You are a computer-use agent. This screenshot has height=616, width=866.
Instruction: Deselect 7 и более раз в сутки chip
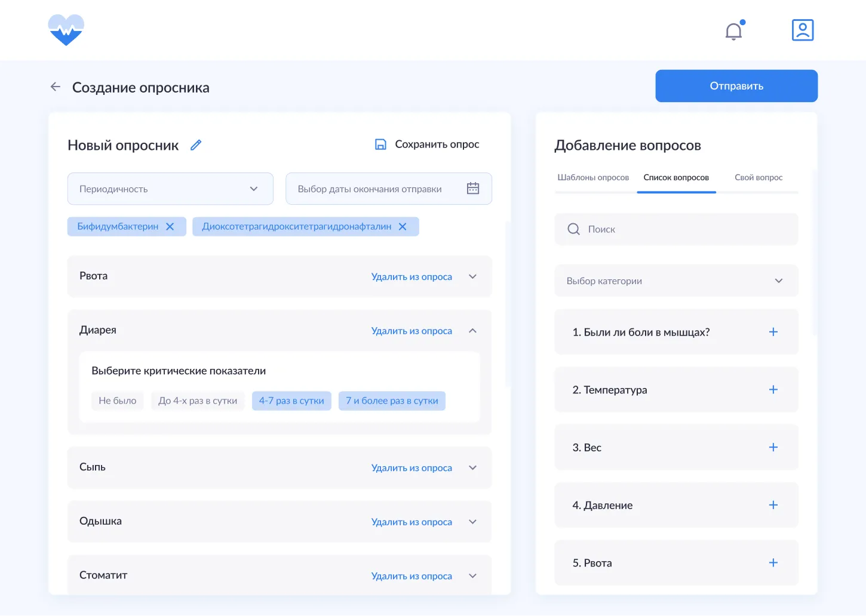pos(392,401)
